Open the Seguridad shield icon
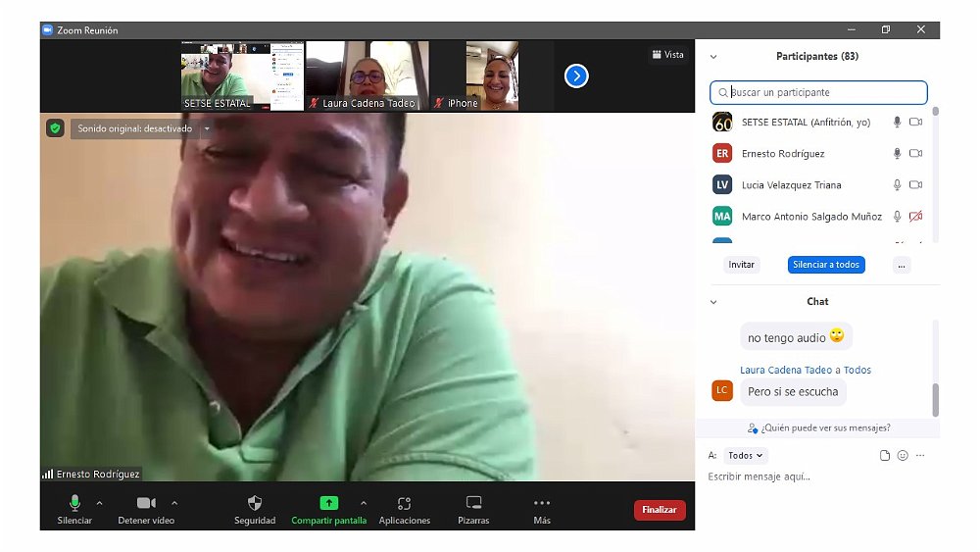Image resolution: width=980 pixels, height=552 pixels. point(255,503)
